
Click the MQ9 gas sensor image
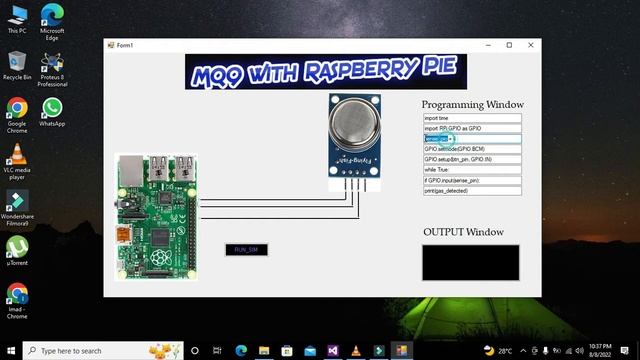click(x=355, y=142)
